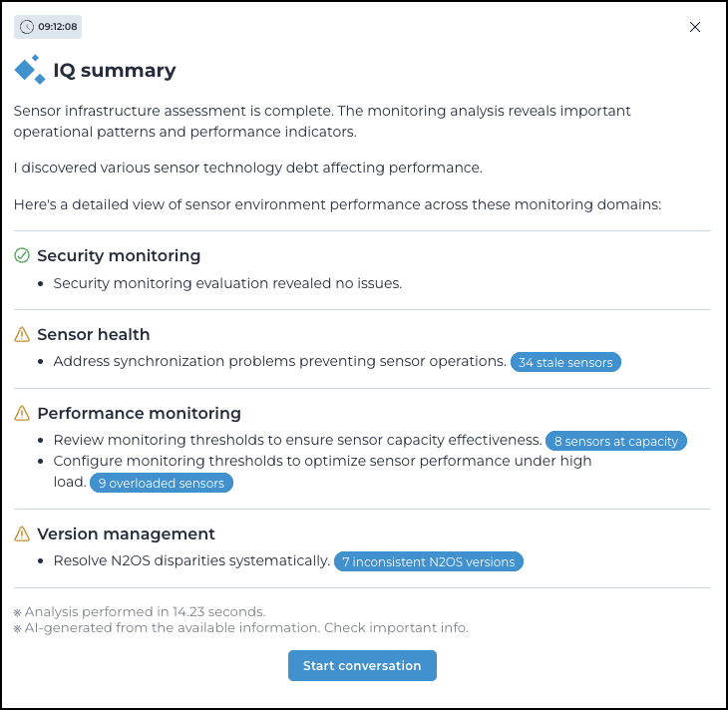
Task: Click the warning icon beside Version management
Action: pos(22,534)
